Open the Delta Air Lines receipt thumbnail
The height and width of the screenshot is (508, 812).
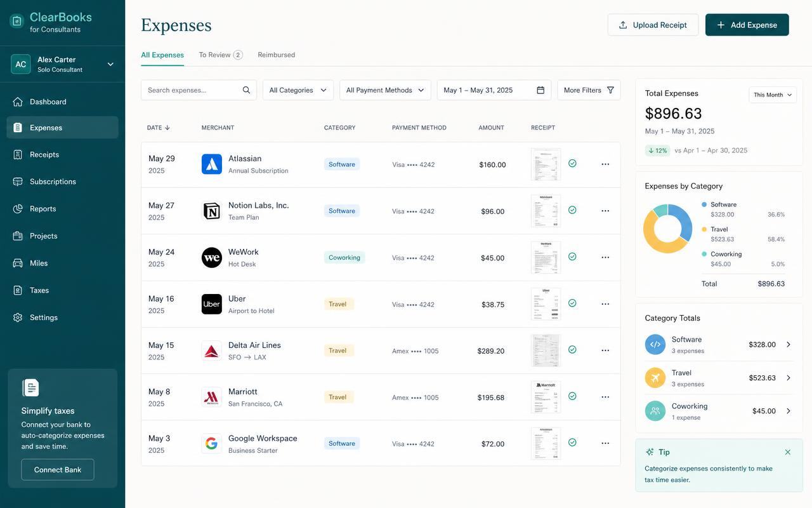click(546, 351)
